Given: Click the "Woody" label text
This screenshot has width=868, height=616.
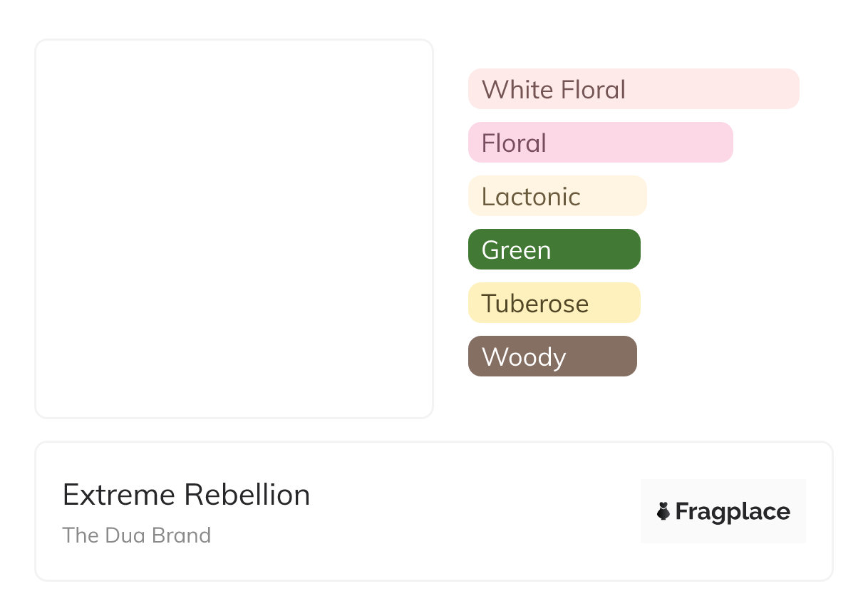Looking at the screenshot, I should click(x=524, y=357).
